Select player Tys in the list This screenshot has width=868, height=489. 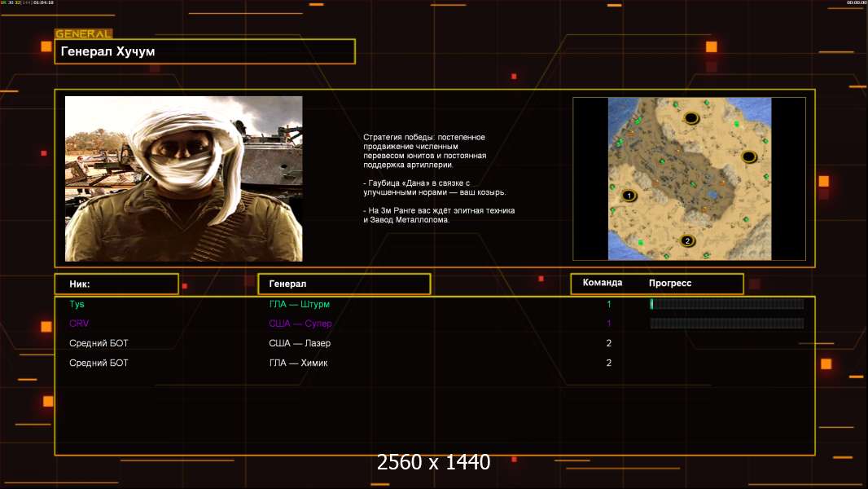tap(77, 304)
